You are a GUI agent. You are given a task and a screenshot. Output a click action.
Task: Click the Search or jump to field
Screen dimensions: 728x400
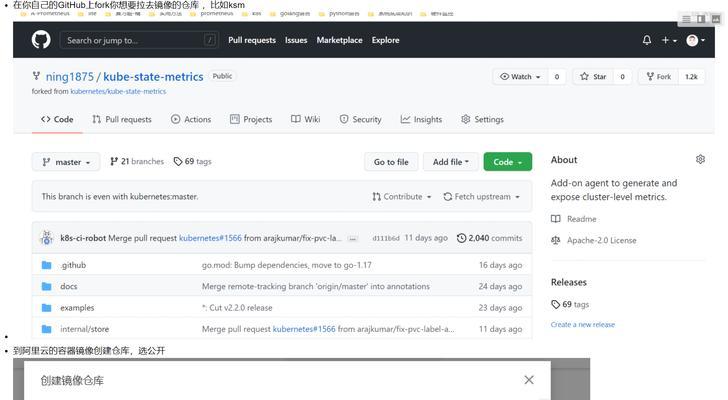click(139, 40)
